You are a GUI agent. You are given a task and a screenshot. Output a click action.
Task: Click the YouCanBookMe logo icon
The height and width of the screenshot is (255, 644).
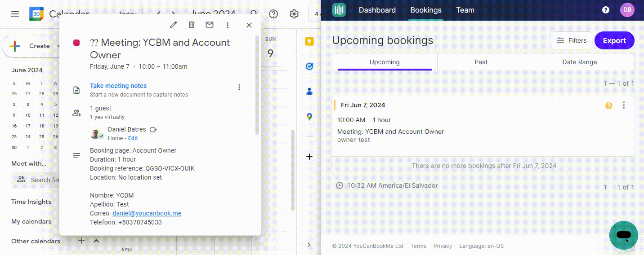point(339,10)
